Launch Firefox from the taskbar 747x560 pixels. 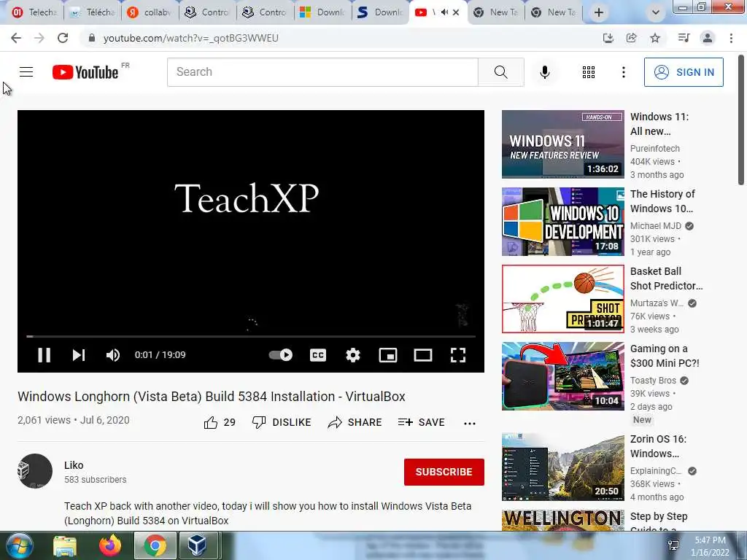(x=110, y=545)
